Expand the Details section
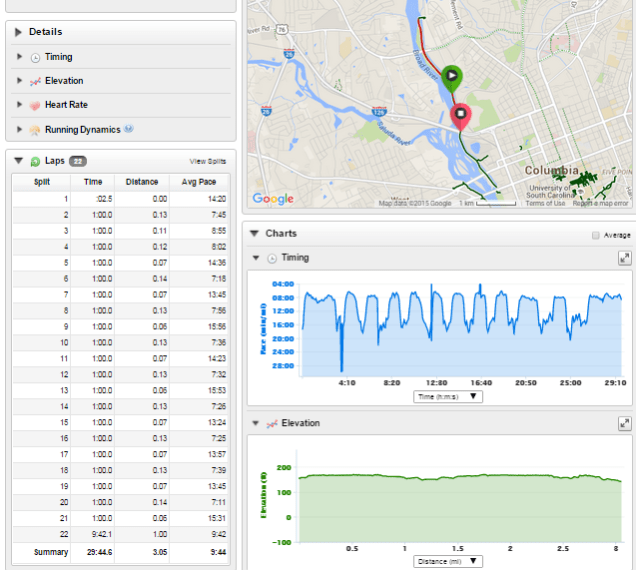 coord(19,32)
